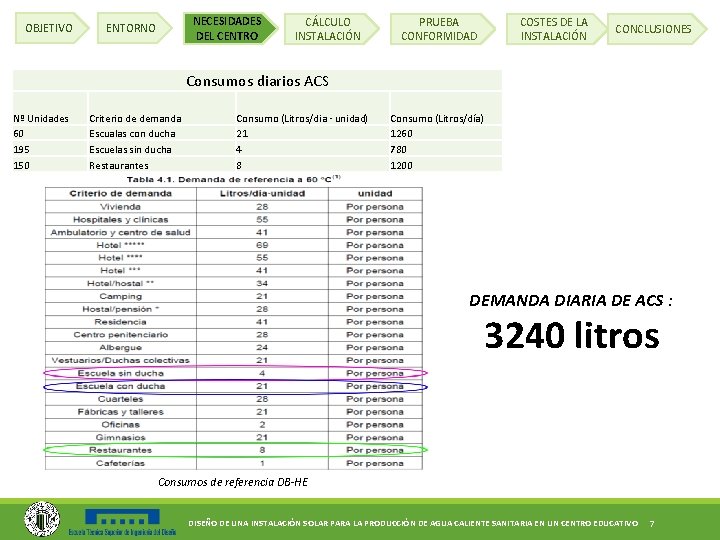Click the '195' units cell
The image size is (720, 540).
21,150
